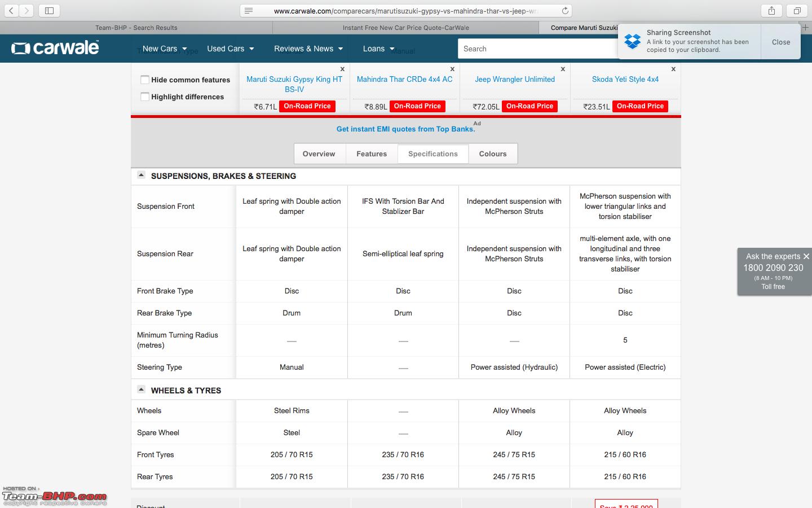
Task: Open Maruti Suzuki Gypsy King HT link
Action: coord(294,84)
